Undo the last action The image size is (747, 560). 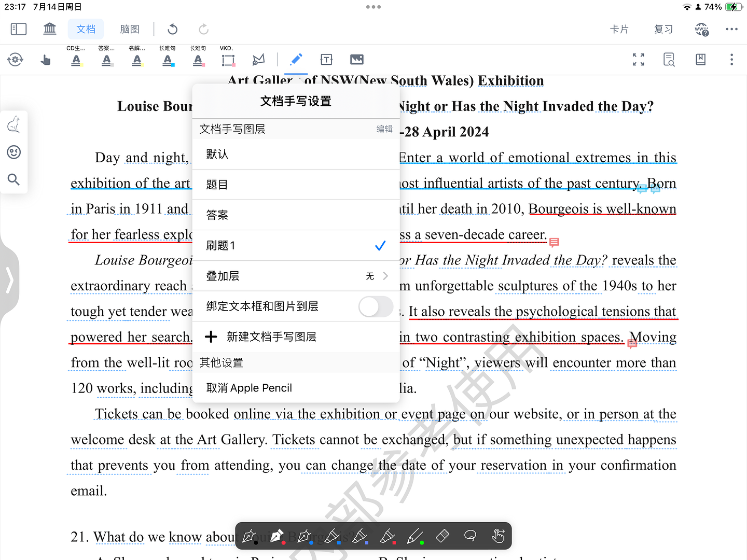point(173,29)
